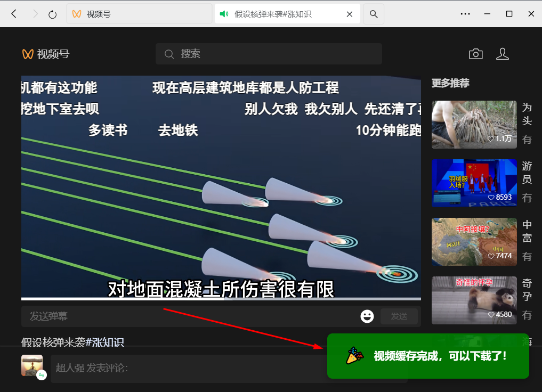Viewport: 542px width, 392px height.
Task: Click the video progress bar
Action: 221,299
